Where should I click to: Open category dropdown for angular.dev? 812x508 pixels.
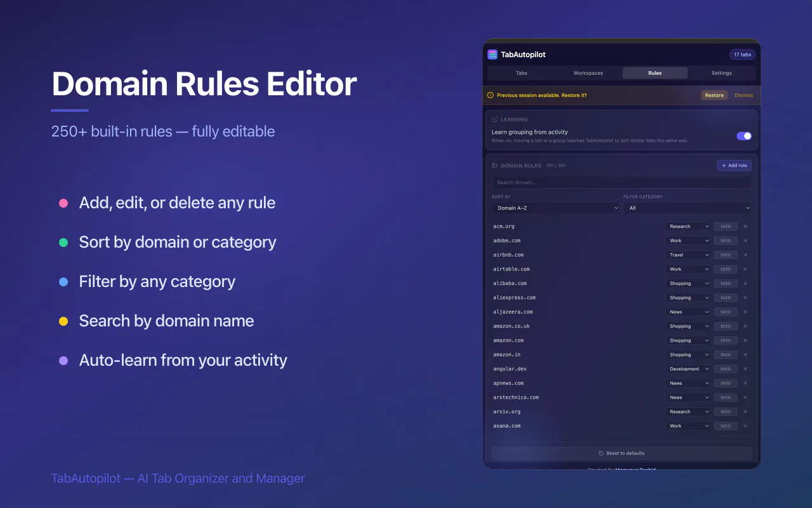click(x=688, y=369)
